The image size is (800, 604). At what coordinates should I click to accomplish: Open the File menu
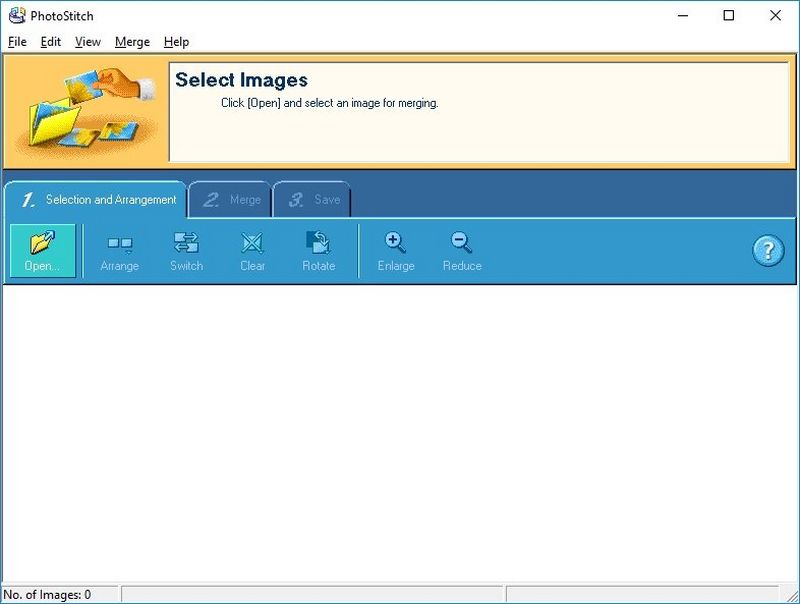[x=17, y=42]
